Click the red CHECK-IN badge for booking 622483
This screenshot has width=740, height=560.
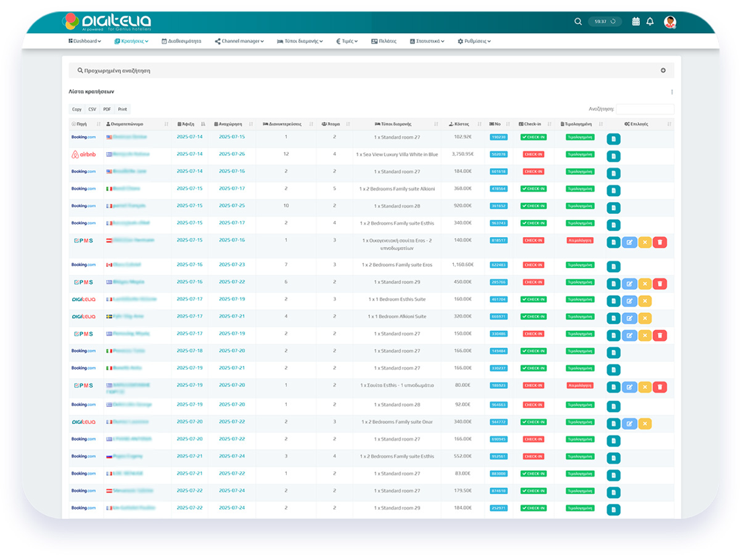(533, 265)
